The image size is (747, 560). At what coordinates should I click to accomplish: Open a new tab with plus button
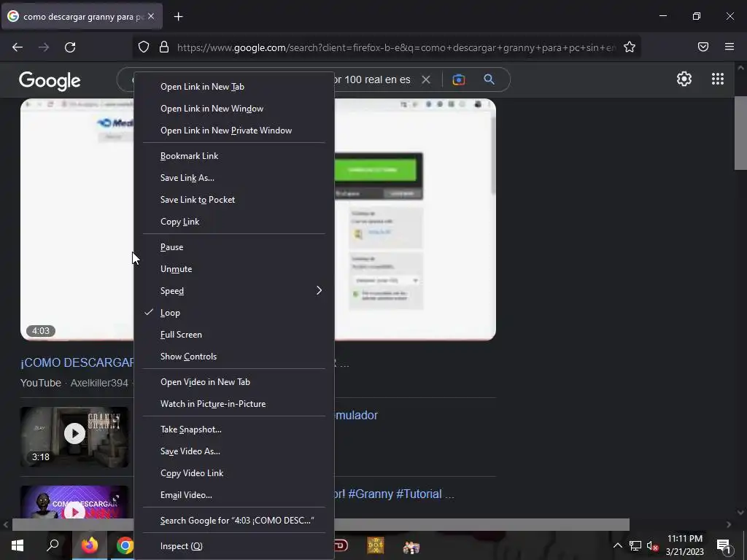coord(178,17)
